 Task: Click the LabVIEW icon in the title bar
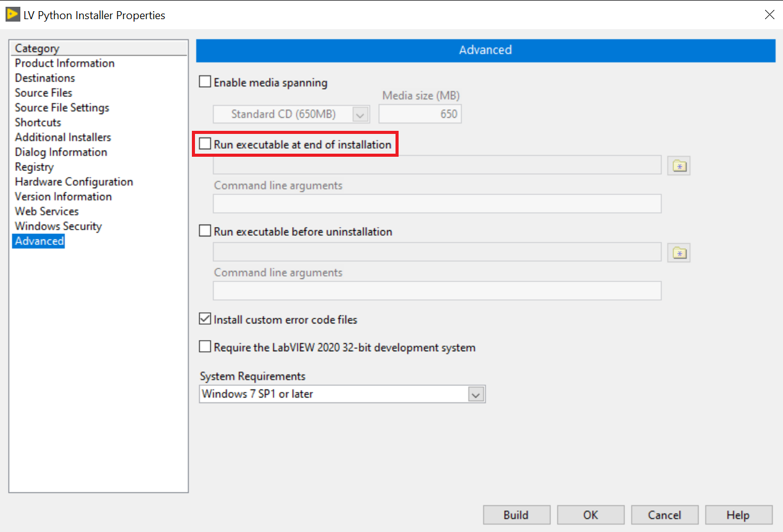pos(13,14)
